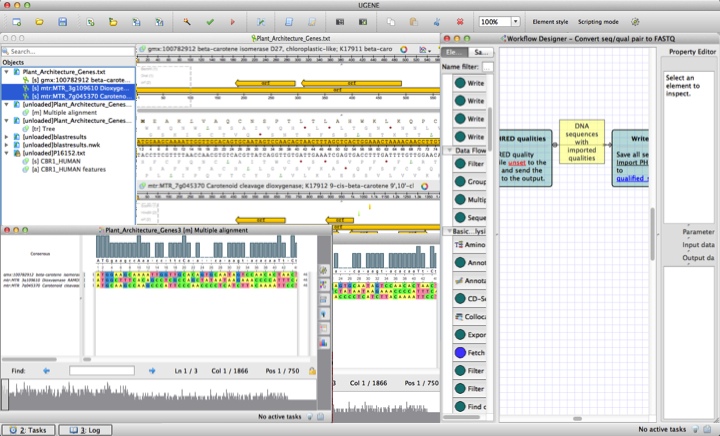Open the Tasks panel button

27,429
